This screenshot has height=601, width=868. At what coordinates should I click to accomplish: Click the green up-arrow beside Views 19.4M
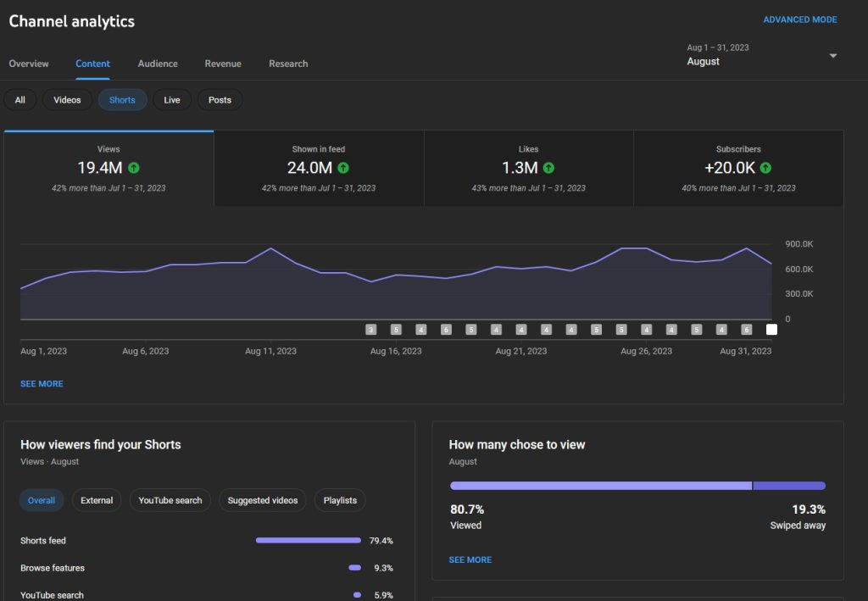pos(133,168)
